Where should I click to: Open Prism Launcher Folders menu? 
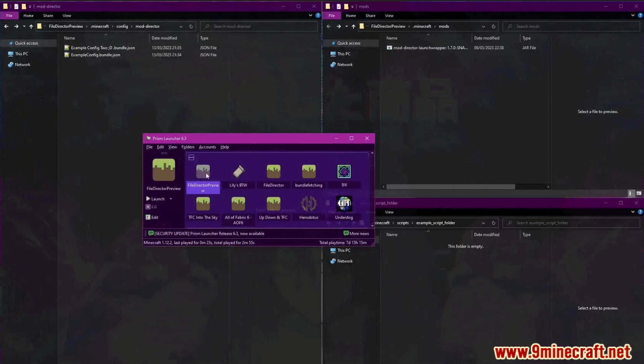pos(188,147)
